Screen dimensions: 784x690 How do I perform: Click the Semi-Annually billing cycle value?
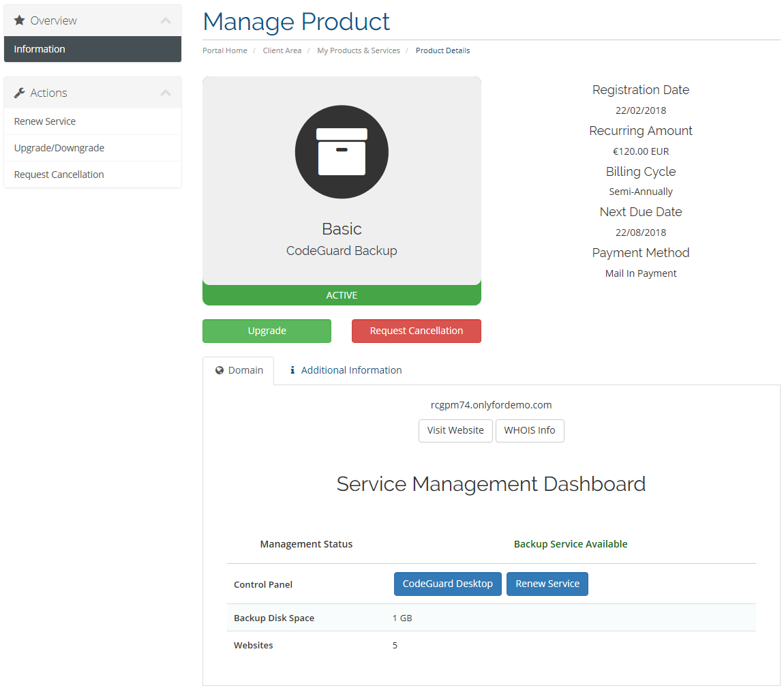pos(641,192)
